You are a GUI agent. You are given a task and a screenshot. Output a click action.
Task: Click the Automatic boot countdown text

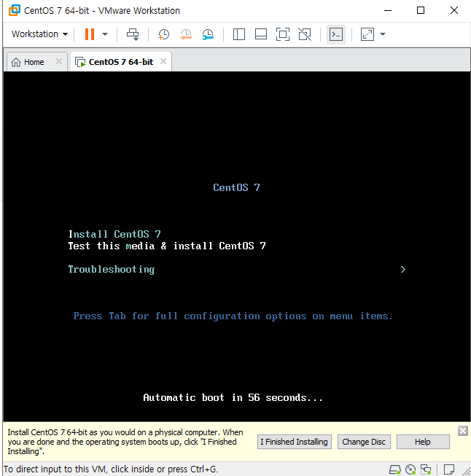click(233, 397)
